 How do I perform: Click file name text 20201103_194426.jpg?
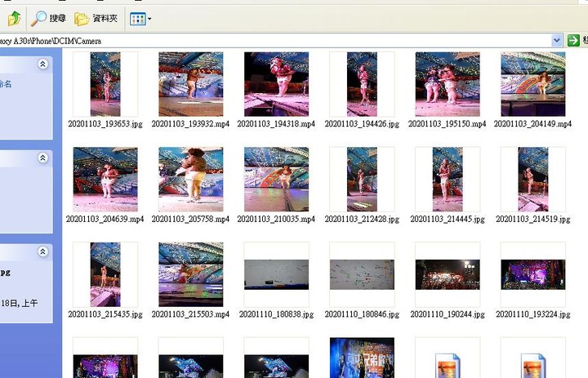coord(362,124)
